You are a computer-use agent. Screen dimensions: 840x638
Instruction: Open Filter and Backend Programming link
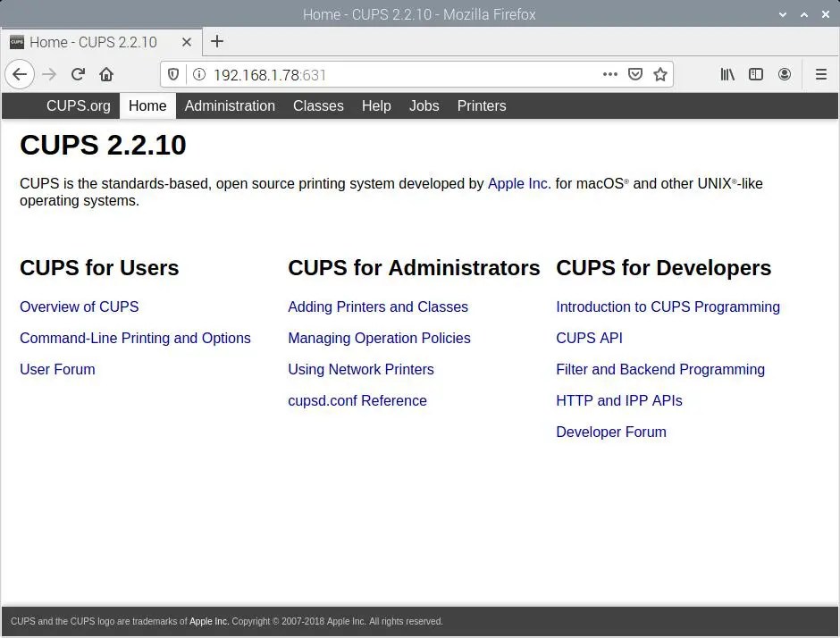click(x=660, y=369)
